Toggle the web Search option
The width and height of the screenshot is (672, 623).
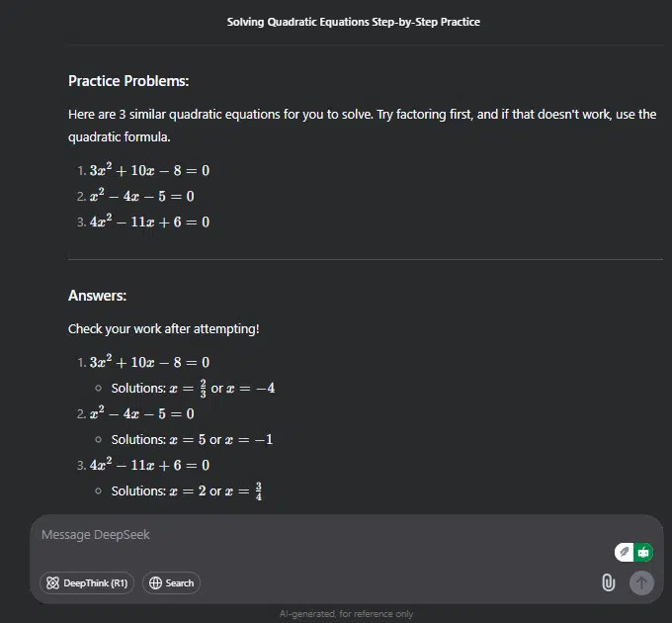pyautogui.click(x=171, y=583)
